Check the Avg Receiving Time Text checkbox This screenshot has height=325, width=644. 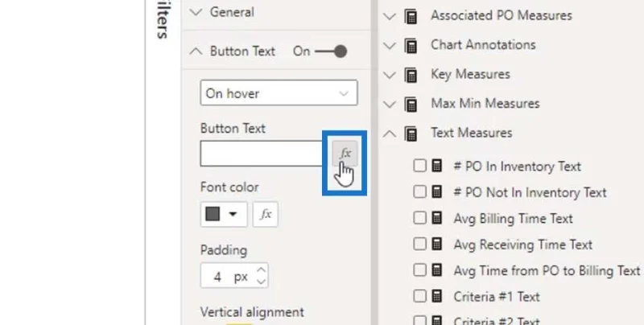point(419,244)
